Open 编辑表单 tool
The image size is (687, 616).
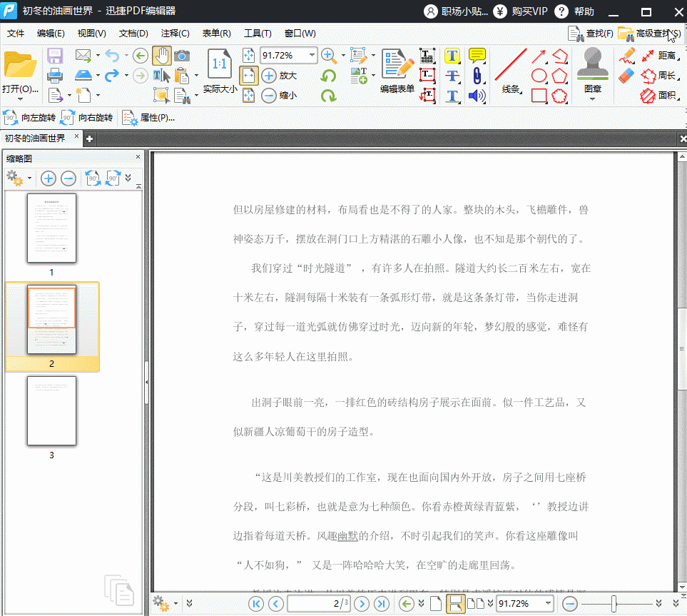397,70
